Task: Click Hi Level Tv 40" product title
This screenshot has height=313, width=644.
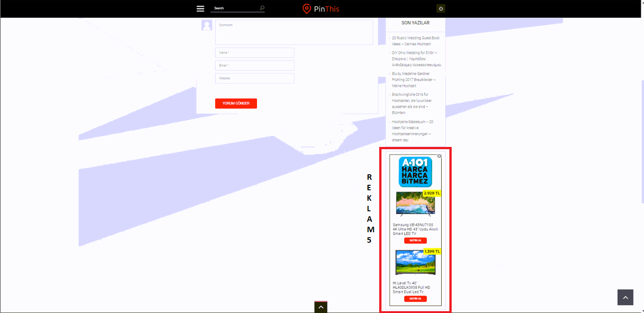Action: (412, 287)
